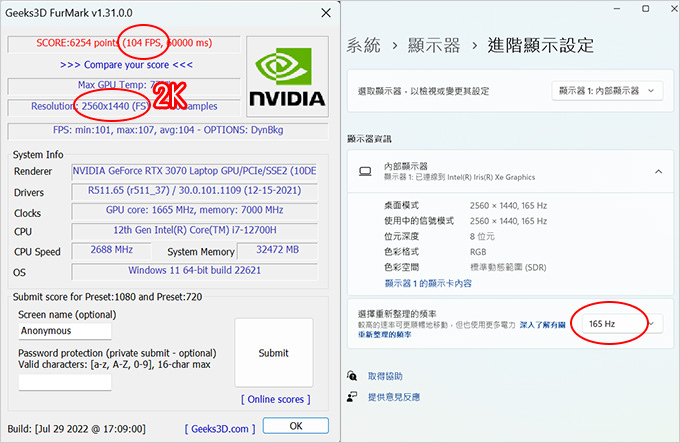Go to 顯示器 in the Settings breadcrumb
Image resolution: width=680 pixels, height=443 pixels.
coord(434,45)
